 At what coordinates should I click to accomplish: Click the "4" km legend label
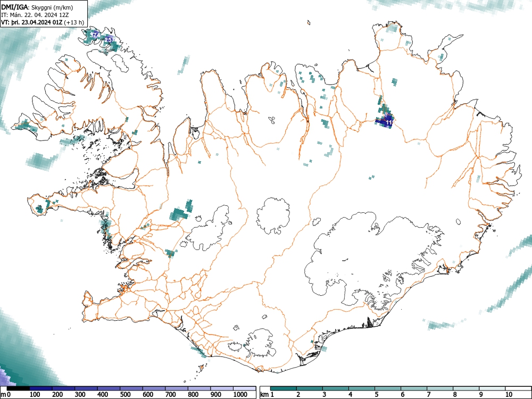click(x=351, y=395)
